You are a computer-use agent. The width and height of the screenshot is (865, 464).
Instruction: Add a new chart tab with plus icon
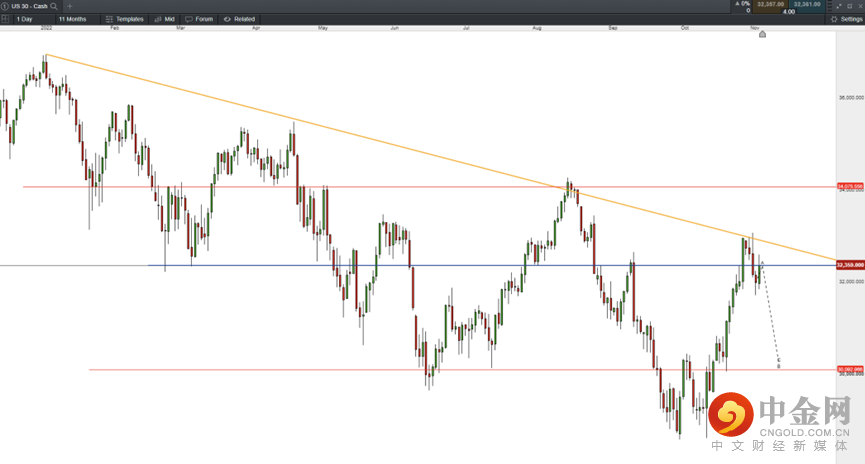(x=70, y=6)
